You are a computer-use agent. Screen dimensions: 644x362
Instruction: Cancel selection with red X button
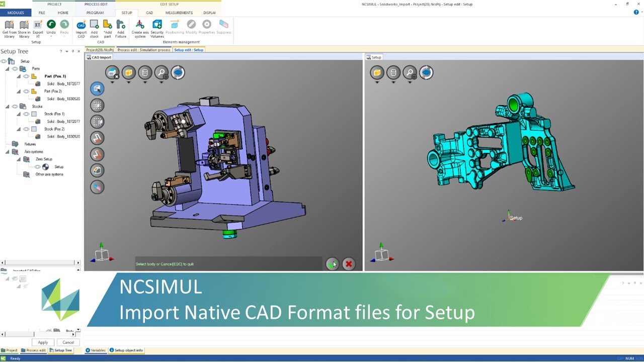pyautogui.click(x=349, y=264)
